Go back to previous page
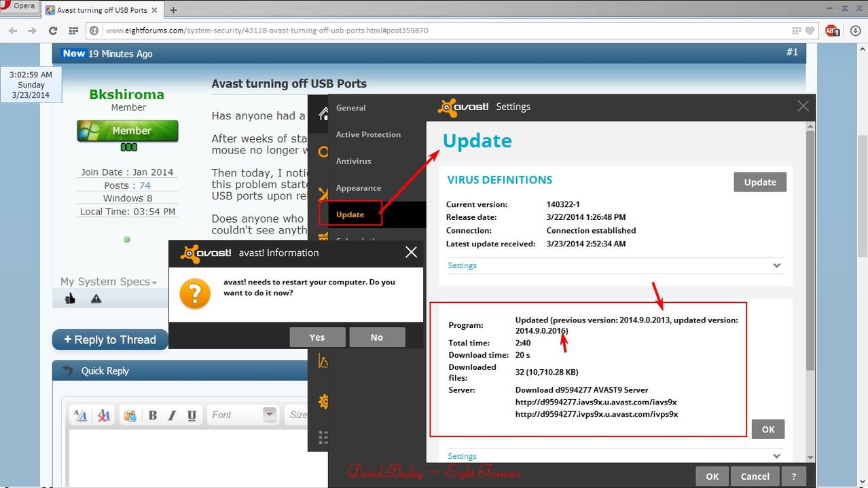The height and width of the screenshot is (488, 868). 13,31
